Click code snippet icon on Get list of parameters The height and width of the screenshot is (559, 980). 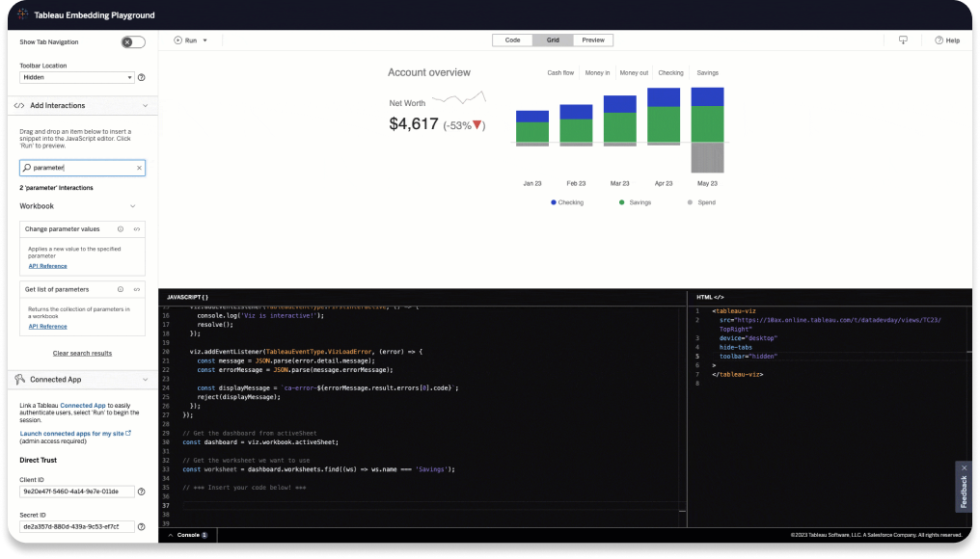click(136, 289)
